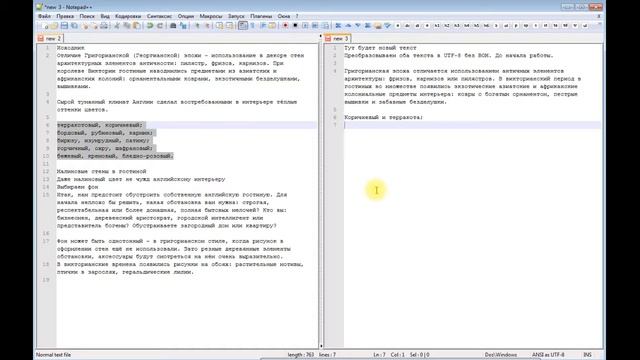This screenshot has height=360, width=640.
Task: Open the Правка menu
Action: (x=65, y=16)
